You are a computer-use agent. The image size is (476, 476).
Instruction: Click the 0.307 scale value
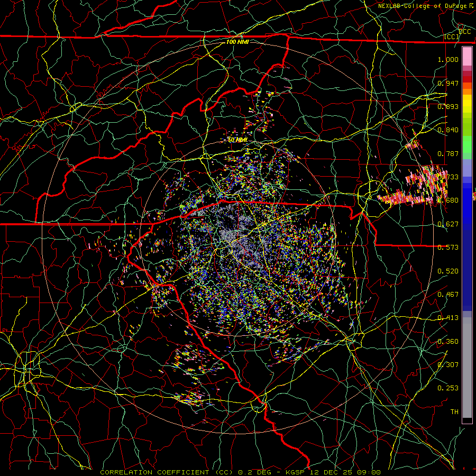click(x=448, y=364)
